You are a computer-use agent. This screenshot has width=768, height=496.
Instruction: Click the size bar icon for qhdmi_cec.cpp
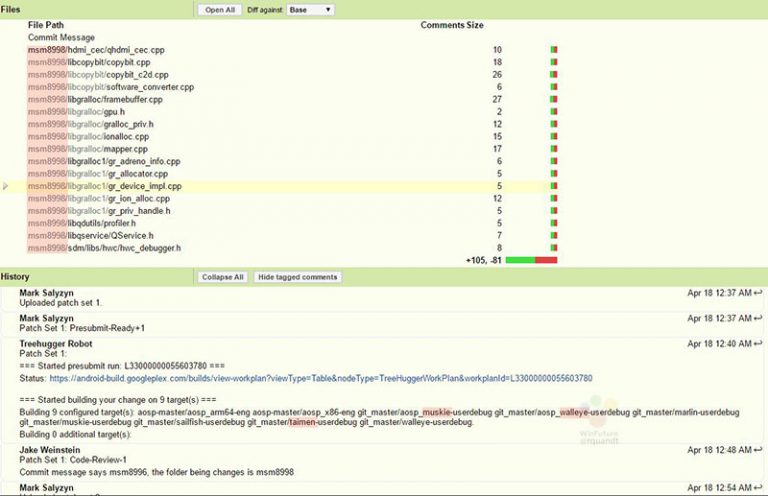point(553,50)
